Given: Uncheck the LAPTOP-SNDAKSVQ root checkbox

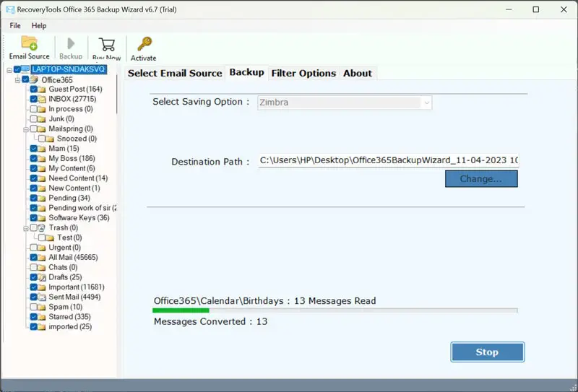Looking at the screenshot, I should [x=17, y=69].
